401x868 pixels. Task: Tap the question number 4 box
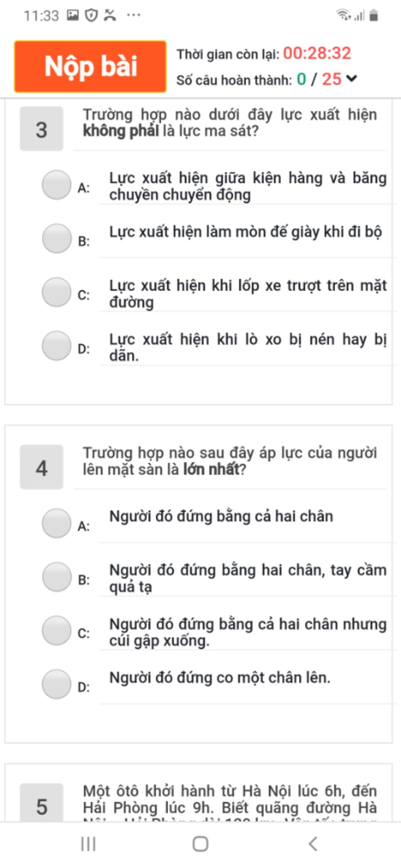[42, 467]
